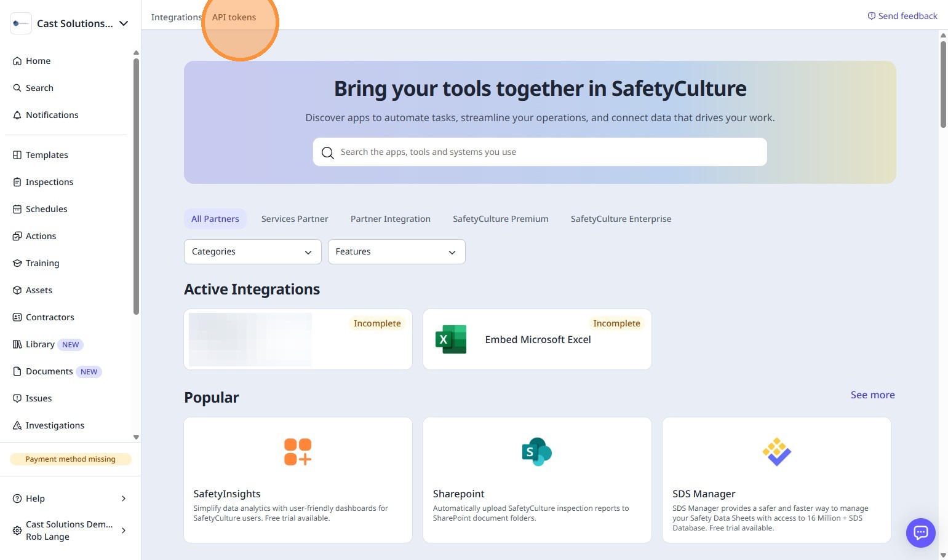This screenshot has height=560, width=948.
Task: Select the Inspections clipboard icon
Action: [x=17, y=182]
